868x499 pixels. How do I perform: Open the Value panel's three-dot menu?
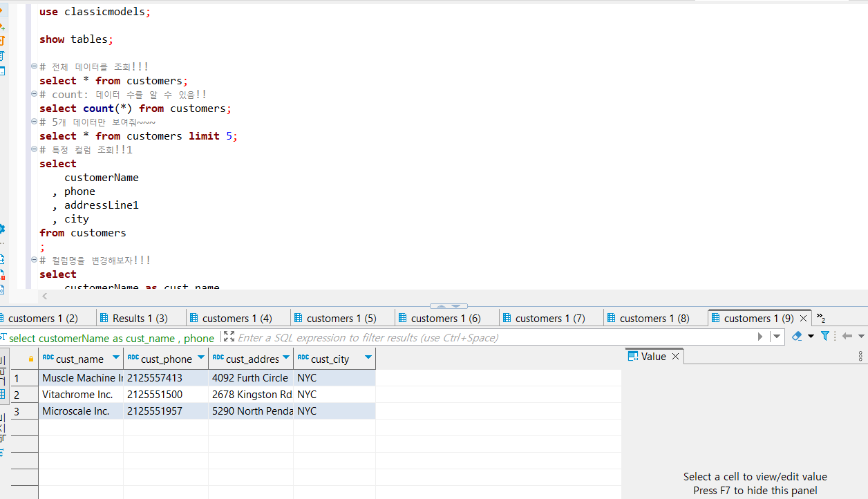(860, 357)
